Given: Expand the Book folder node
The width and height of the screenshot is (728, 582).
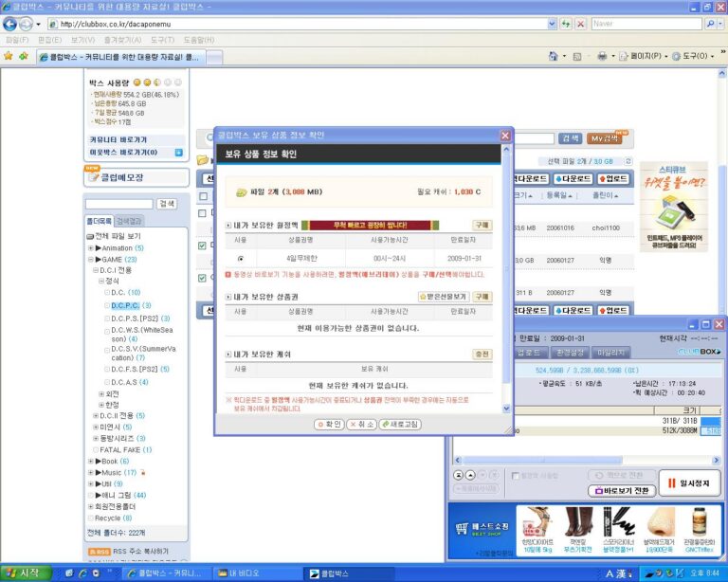Looking at the screenshot, I should click(91, 462).
